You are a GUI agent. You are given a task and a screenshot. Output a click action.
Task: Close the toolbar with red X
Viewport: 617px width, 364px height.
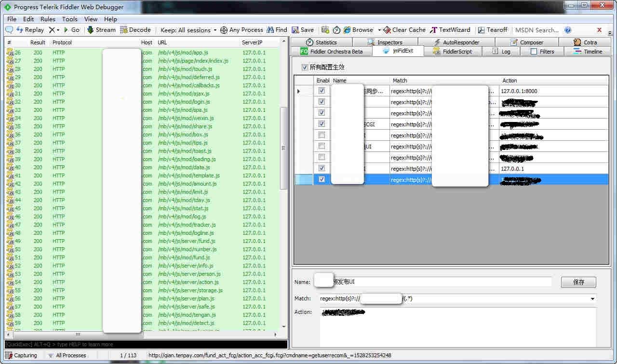click(600, 30)
